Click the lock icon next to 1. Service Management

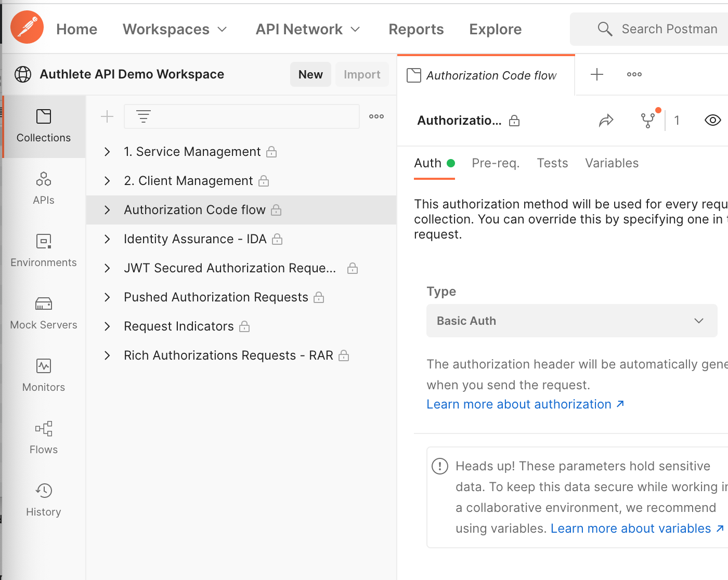[271, 152]
